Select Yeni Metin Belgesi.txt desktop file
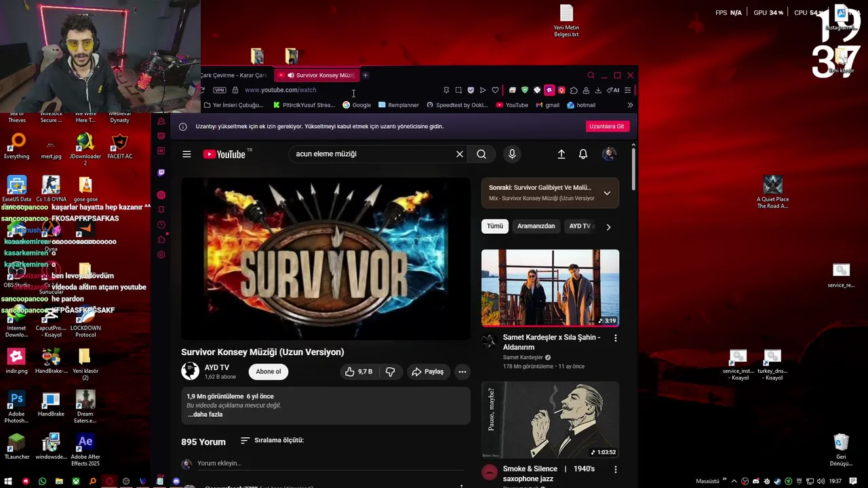Viewport: 868px width, 488px height. pyautogui.click(x=566, y=21)
